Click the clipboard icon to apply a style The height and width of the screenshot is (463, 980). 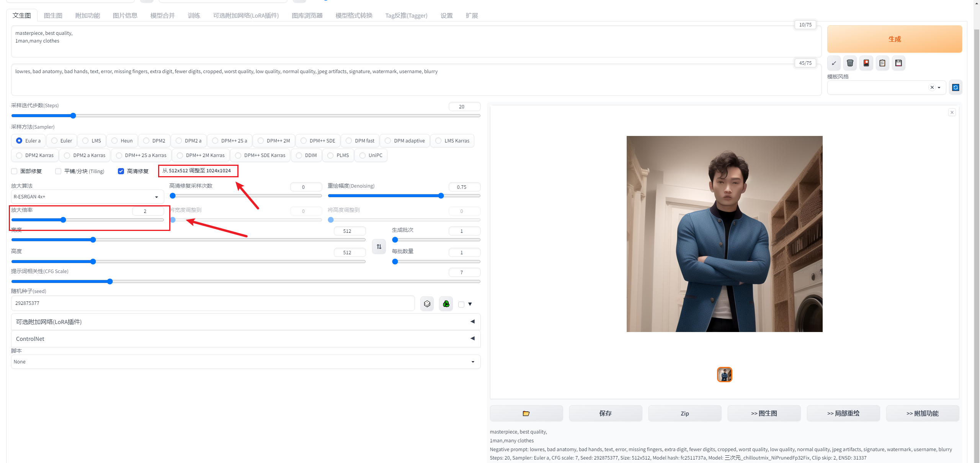(x=882, y=63)
